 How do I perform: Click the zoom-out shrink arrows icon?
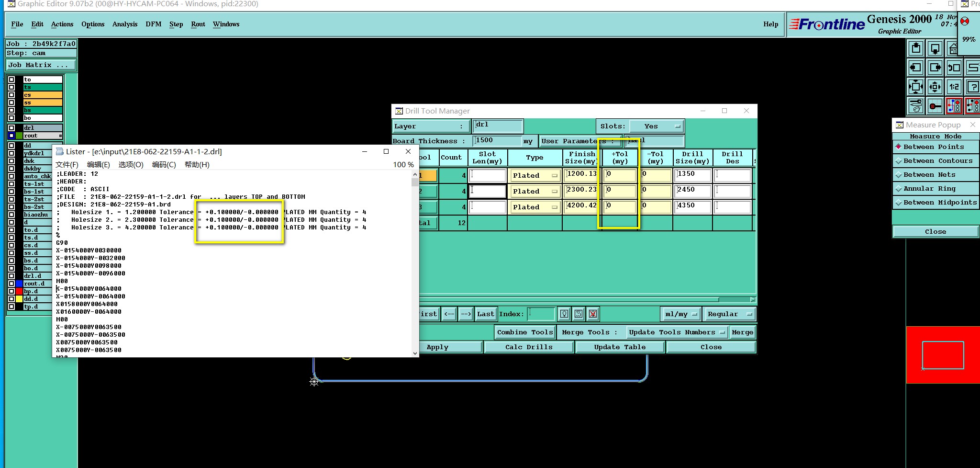(x=935, y=87)
